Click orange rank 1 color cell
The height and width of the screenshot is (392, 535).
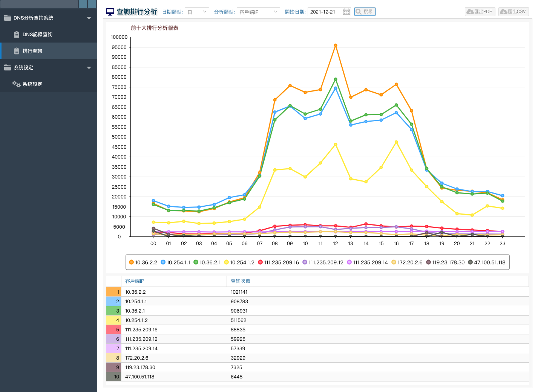(x=114, y=292)
